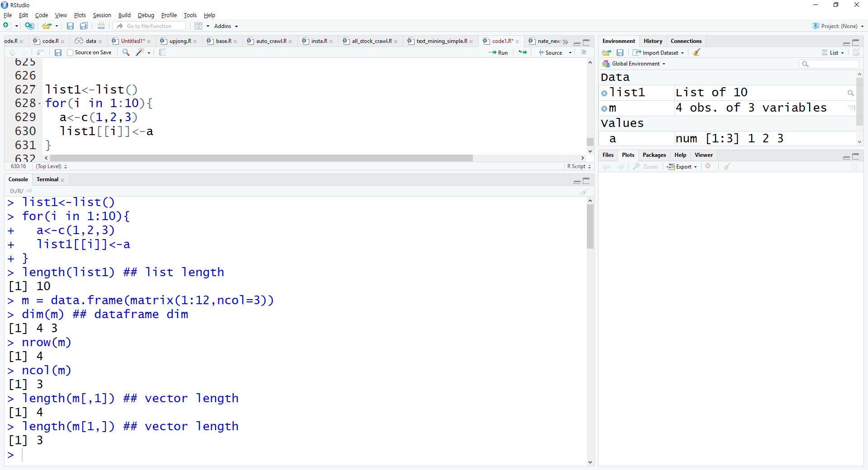Close the Untitled1* tab
The height and width of the screenshot is (470, 868).
coord(149,42)
